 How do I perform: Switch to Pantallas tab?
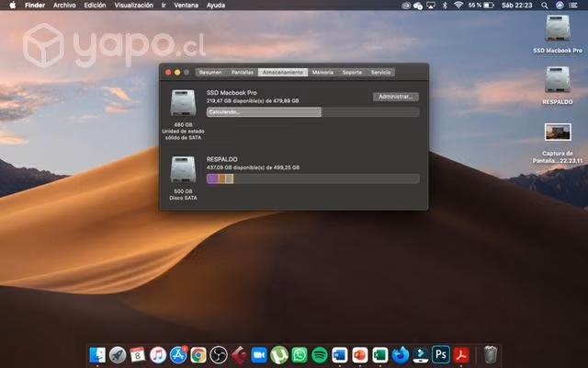click(x=243, y=72)
